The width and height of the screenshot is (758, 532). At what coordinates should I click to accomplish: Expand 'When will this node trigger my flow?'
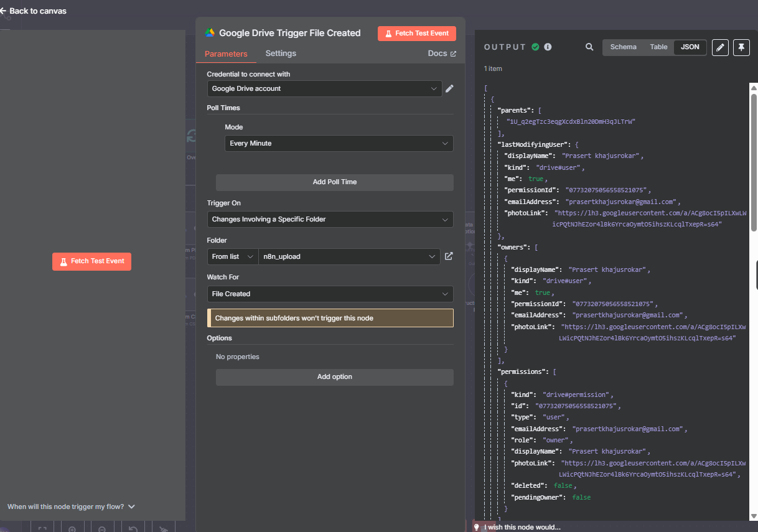pyautogui.click(x=71, y=506)
